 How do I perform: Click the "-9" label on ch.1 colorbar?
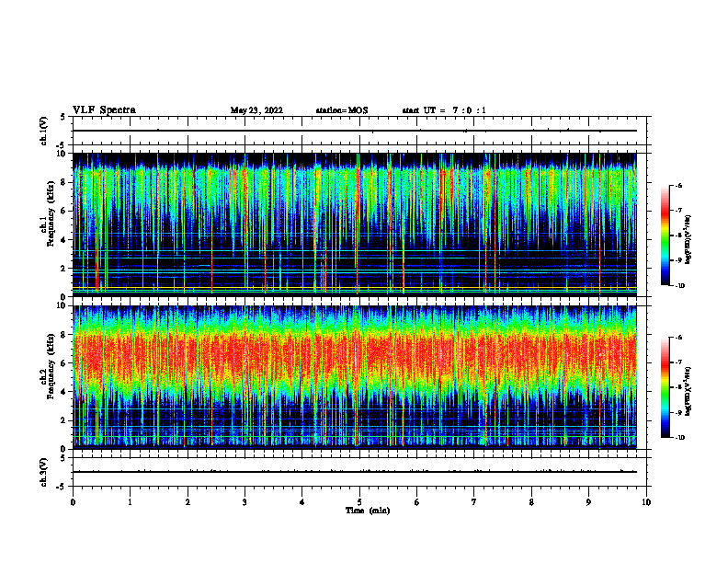[677, 260]
